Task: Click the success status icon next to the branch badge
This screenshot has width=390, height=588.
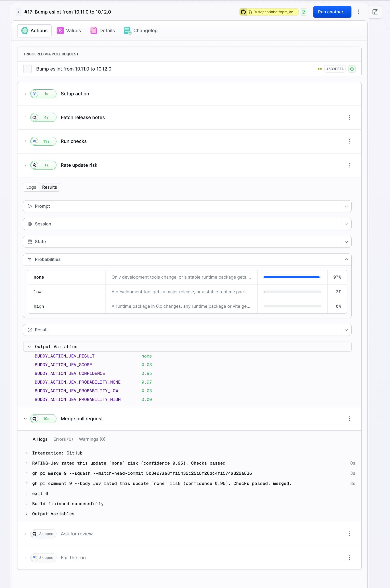Action: [x=303, y=12]
